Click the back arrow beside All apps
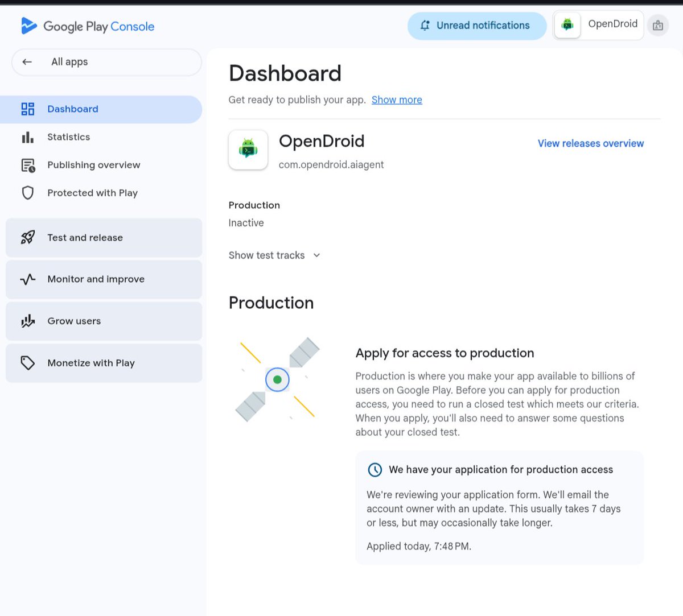The width and height of the screenshot is (683, 616). (x=27, y=62)
